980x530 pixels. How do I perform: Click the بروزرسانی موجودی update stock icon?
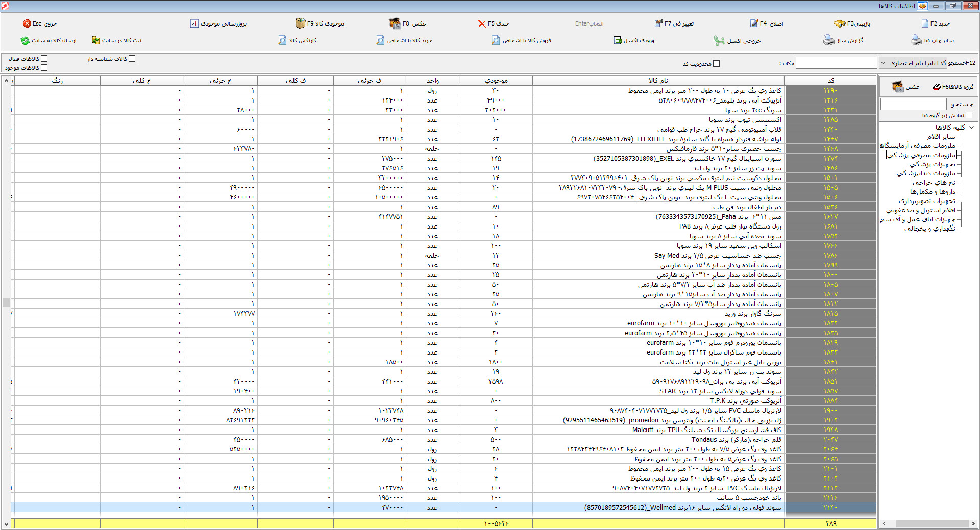pos(194,23)
